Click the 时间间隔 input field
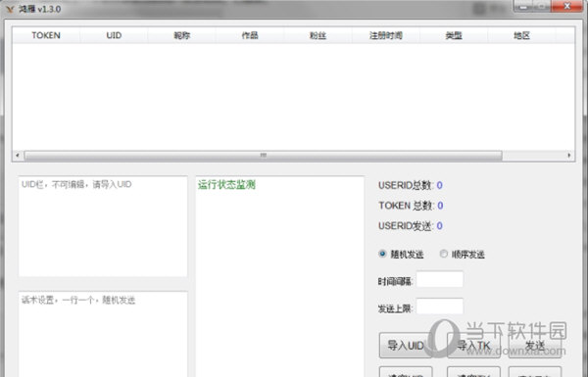This screenshot has height=377, width=588. (439, 279)
